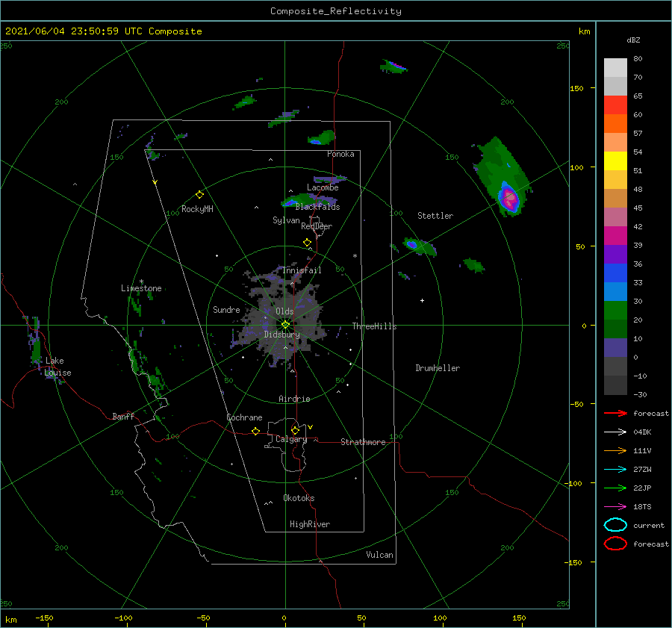This screenshot has height=628, width=672.
Task: Click the Olds label
Action: pos(284,311)
